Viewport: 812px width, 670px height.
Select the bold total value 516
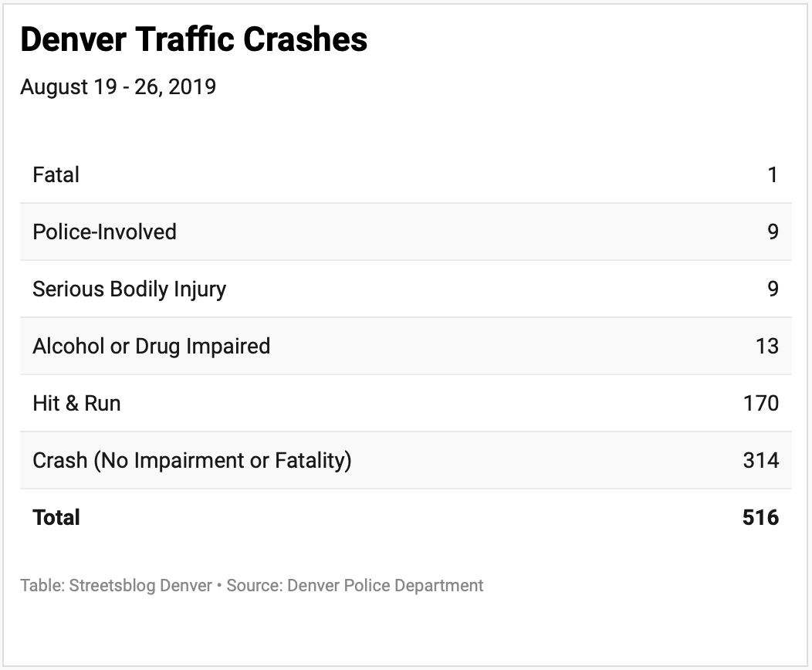coord(760,517)
